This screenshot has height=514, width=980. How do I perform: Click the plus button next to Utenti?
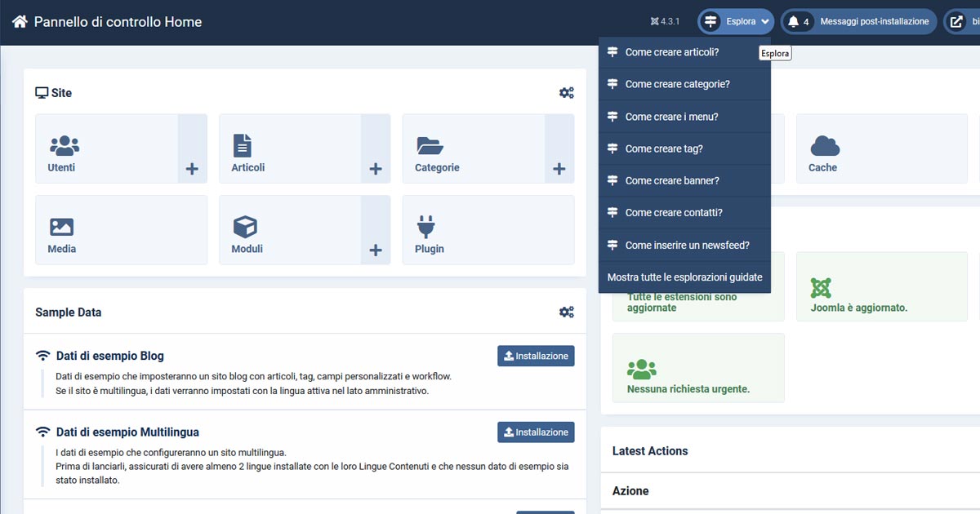point(192,168)
